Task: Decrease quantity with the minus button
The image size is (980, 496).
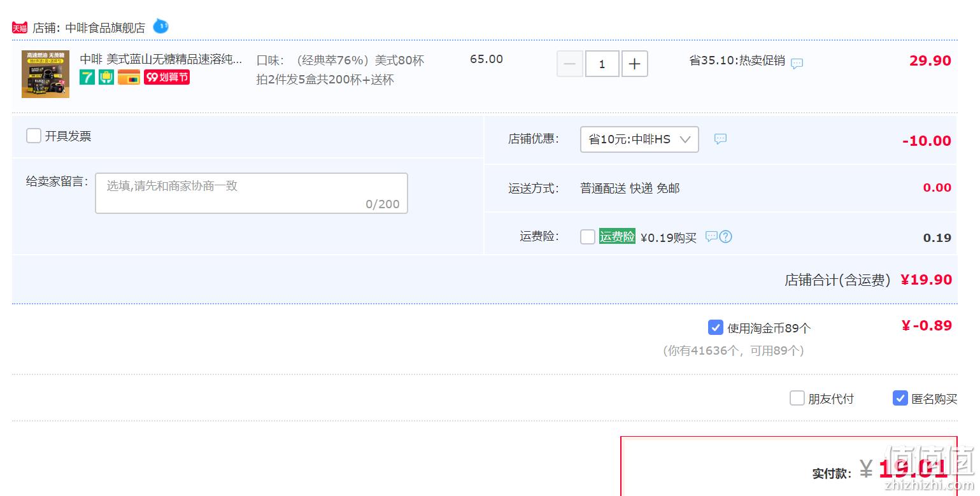Action: (x=570, y=64)
